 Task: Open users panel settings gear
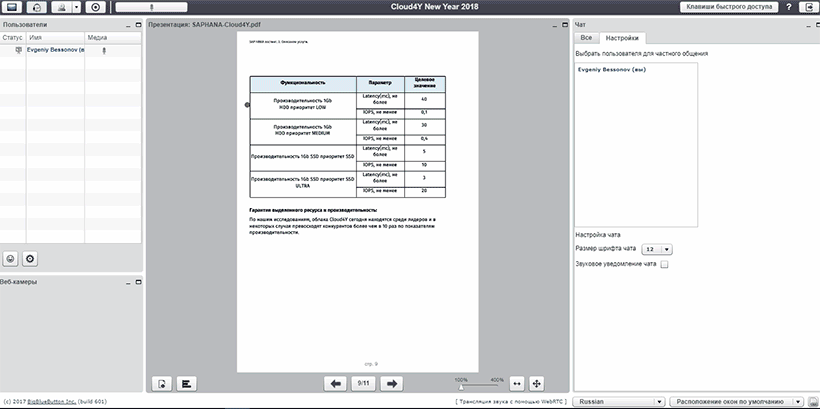coord(30,259)
